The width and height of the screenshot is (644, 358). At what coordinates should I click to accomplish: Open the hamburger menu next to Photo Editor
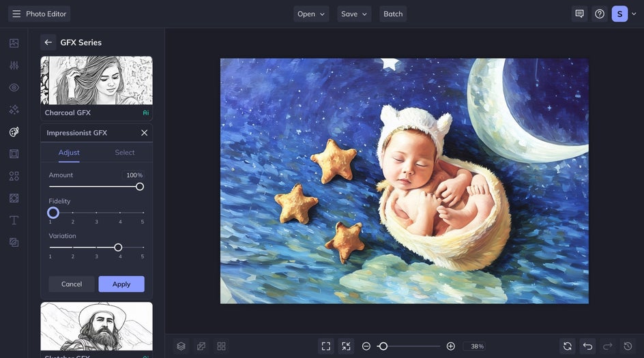[16, 14]
